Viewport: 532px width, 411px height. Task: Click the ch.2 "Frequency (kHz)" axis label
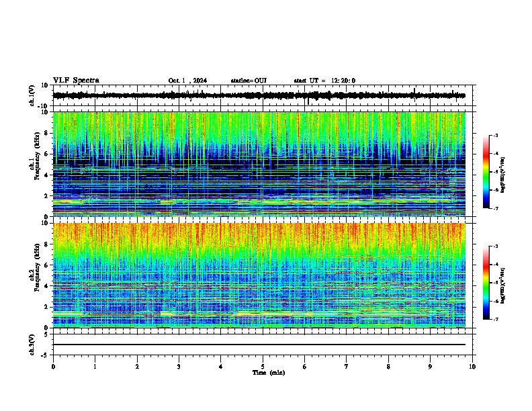click(x=37, y=267)
